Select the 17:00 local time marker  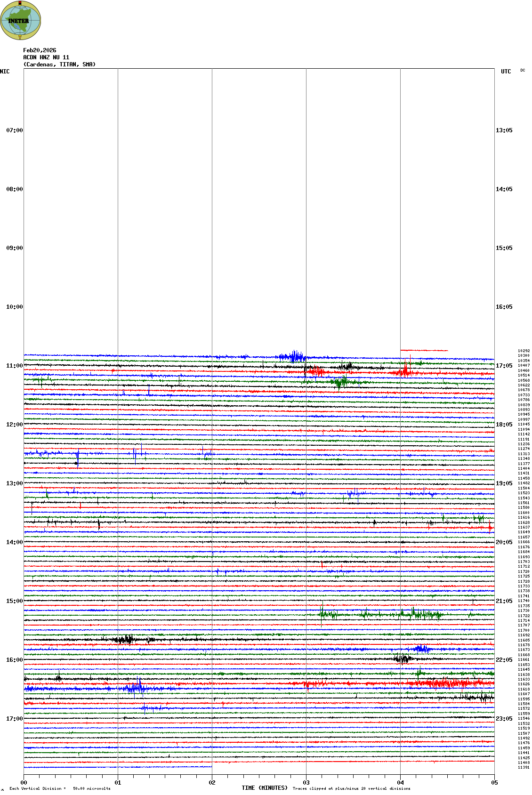[x=14, y=719]
